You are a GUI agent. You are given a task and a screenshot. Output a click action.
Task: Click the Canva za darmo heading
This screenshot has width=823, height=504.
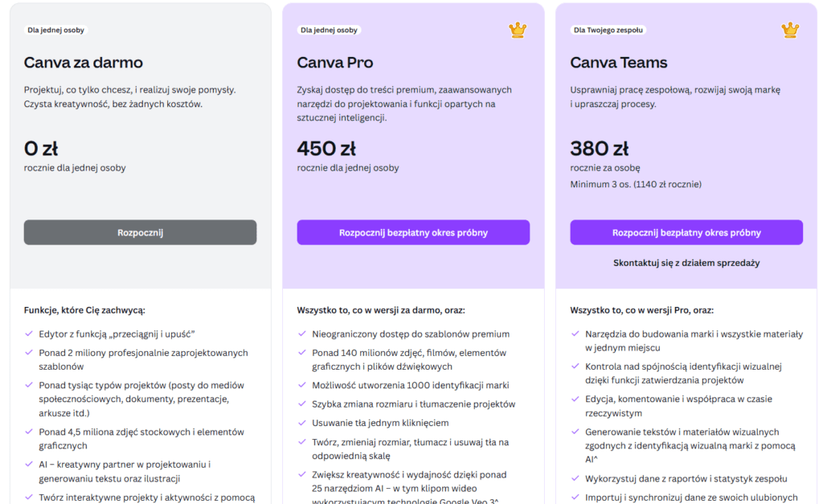[x=84, y=63]
